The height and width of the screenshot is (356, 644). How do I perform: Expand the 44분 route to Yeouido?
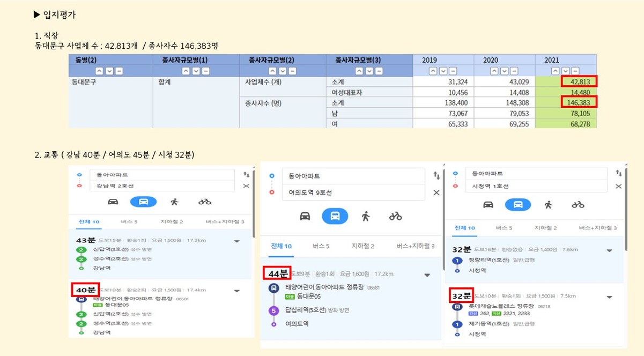pyautogui.click(x=427, y=276)
